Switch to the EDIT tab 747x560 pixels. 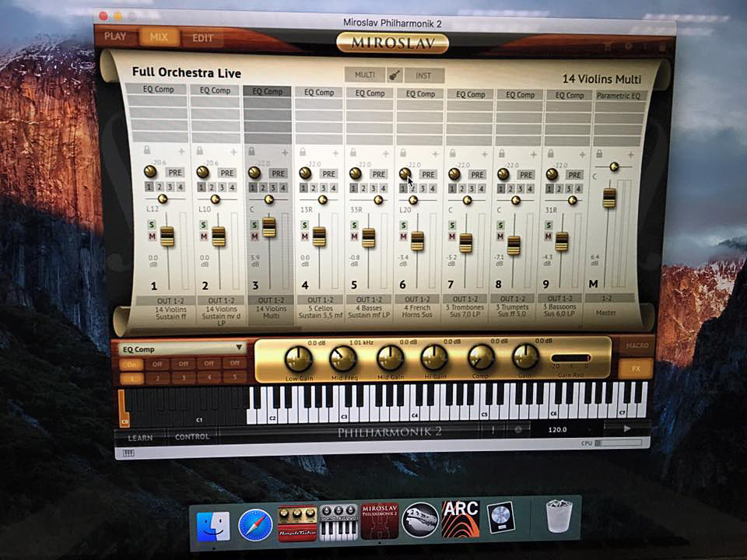point(202,37)
